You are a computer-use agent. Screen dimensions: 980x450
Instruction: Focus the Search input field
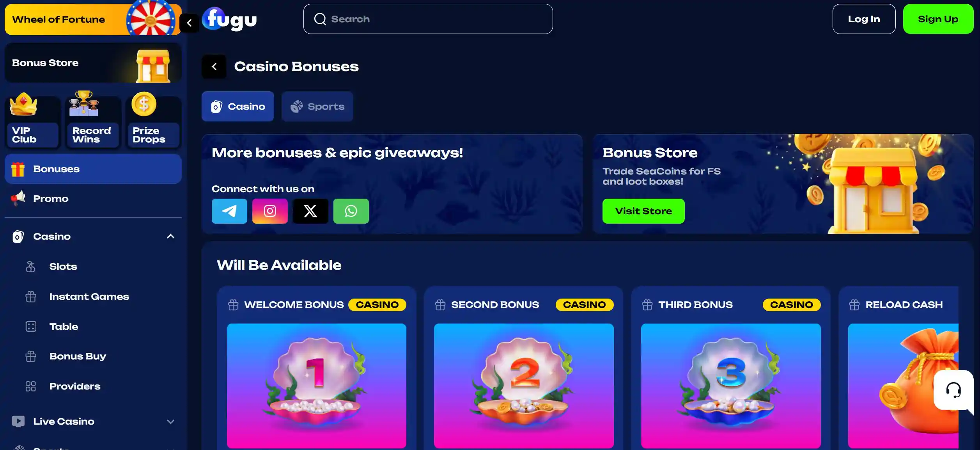[428, 19]
